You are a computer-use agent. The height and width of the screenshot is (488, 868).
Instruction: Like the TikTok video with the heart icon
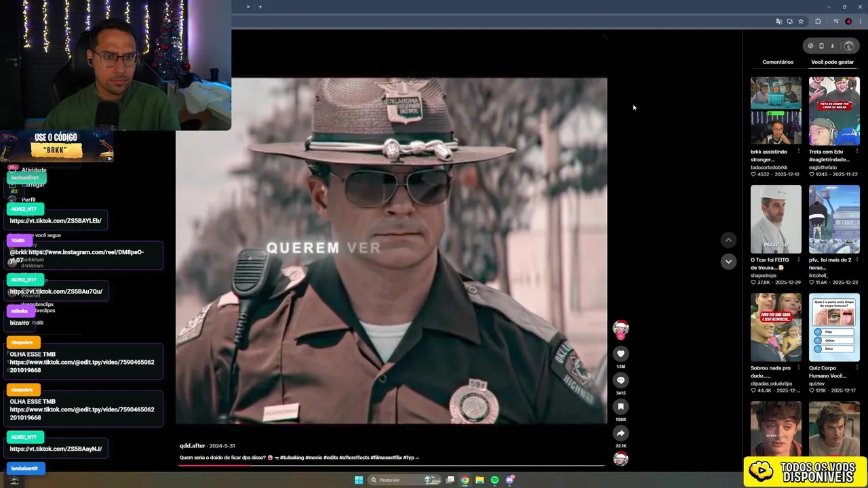tap(620, 354)
